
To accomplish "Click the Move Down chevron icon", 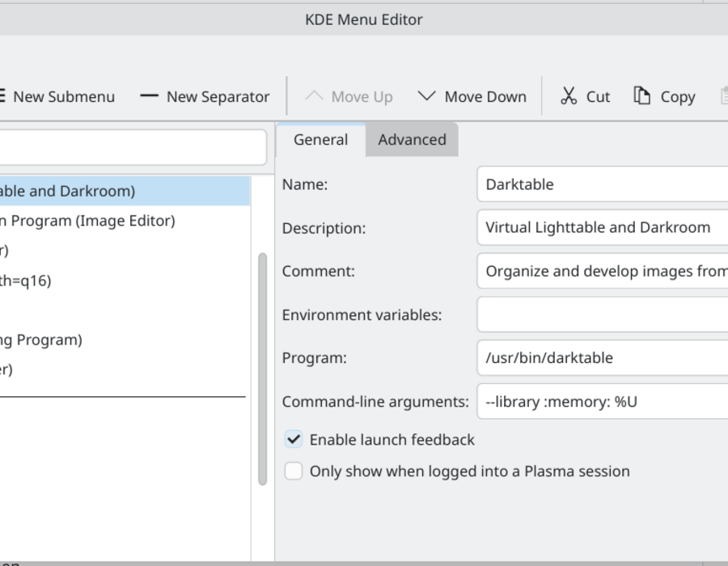I will 426,96.
